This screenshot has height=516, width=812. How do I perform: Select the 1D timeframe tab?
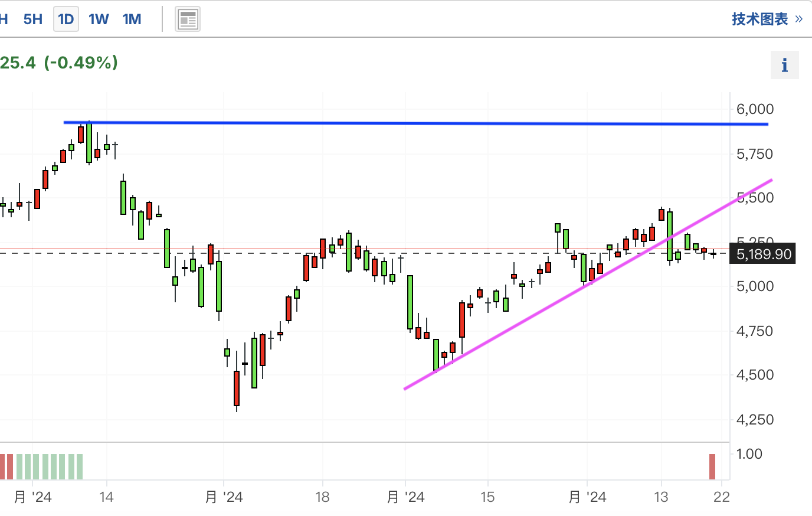click(66, 19)
